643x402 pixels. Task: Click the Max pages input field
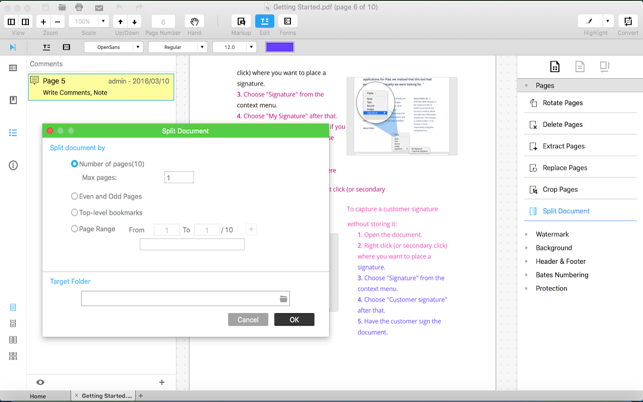click(179, 178)
